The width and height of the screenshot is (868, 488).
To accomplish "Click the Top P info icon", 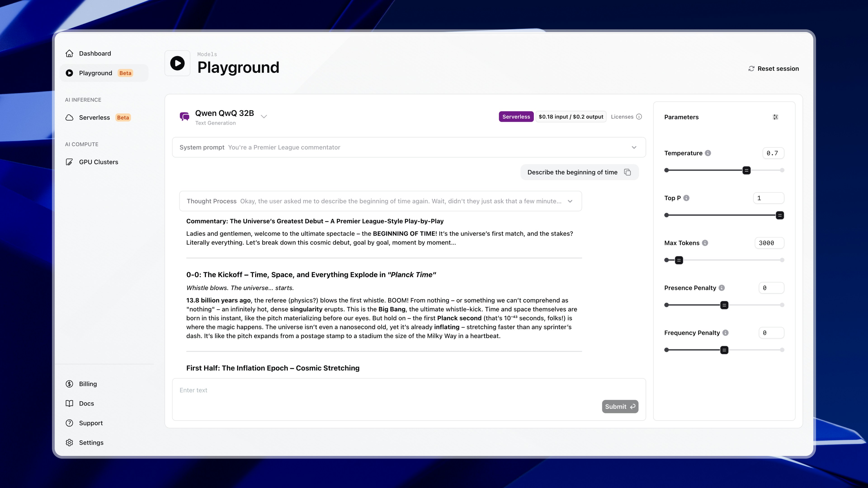I will pyautogui.click(x=686, y=198).
